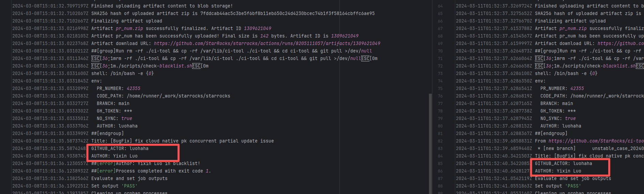Open the artifact download URL in left pane
This screenshot has height=194, width=644.
pyautogui.click(x=267, y=43)
